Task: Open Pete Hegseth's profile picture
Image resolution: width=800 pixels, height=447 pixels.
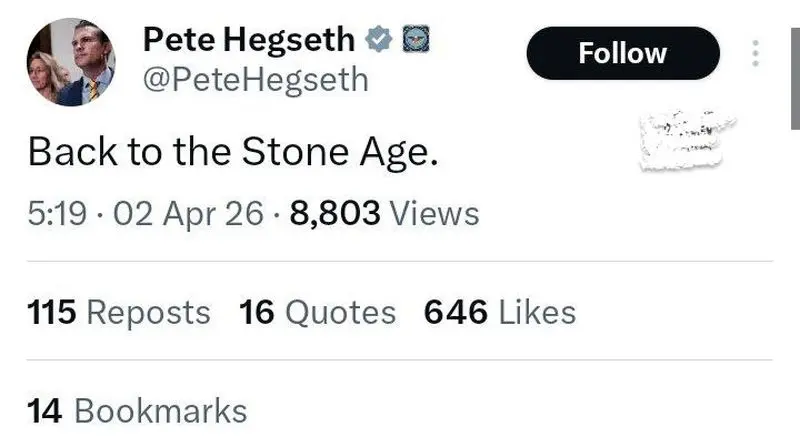Action: [70, 62]
